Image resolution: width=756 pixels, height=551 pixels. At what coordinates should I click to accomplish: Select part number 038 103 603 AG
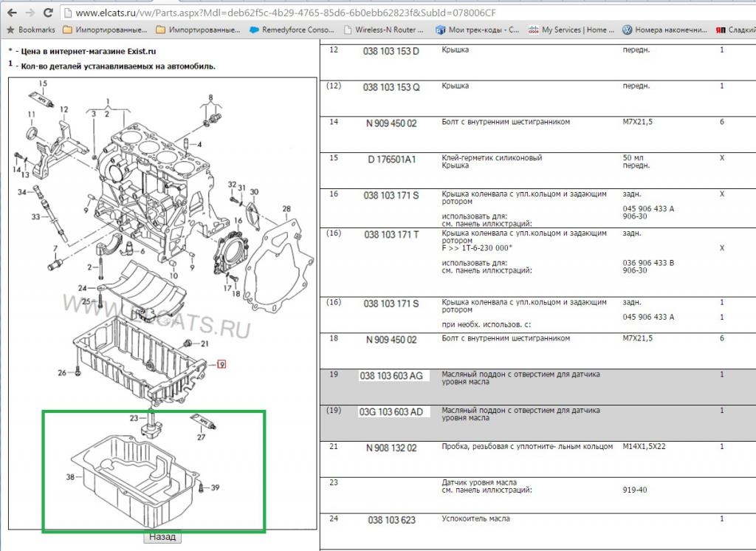391,376
